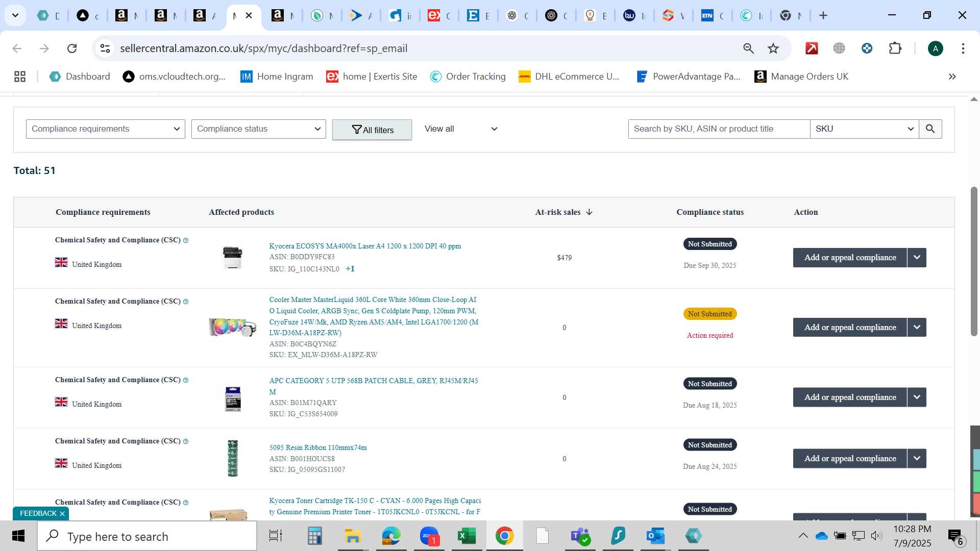Reload the page with the refresh icon
This screenshot has width=980, height=551.
(x=72, y=48)
